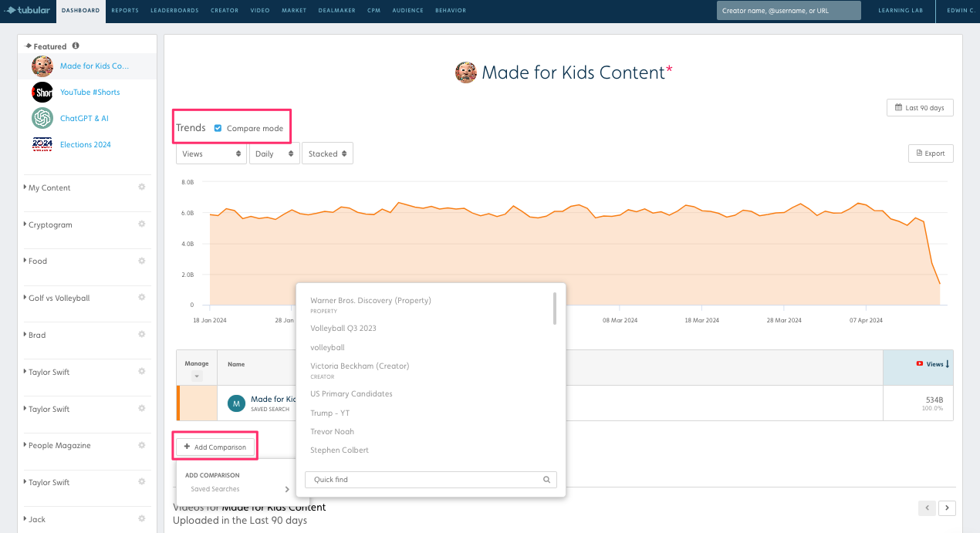The image size is (980, 533).
Task: Click the Add Comparison button
Action: click(215, 447)
